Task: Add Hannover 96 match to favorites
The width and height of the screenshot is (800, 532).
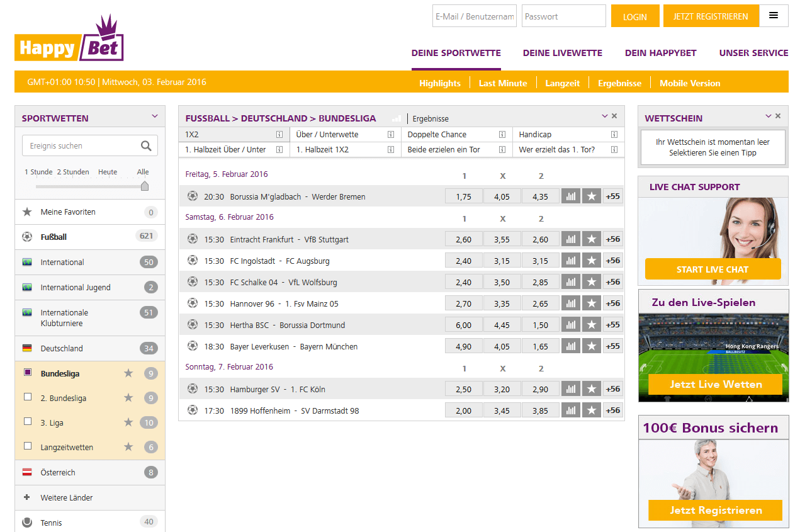Action: [x=591, y=303]
